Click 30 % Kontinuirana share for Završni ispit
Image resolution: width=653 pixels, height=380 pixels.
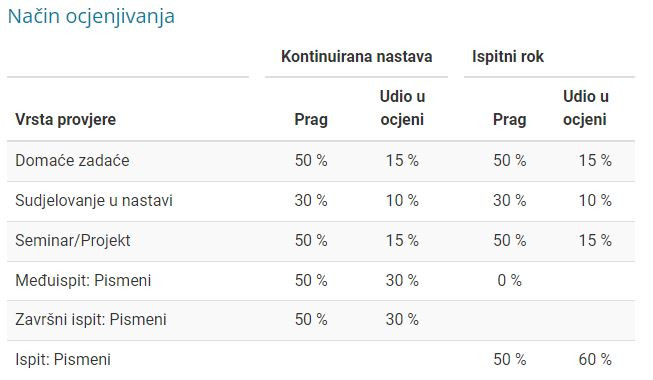(x=402, y=320)
